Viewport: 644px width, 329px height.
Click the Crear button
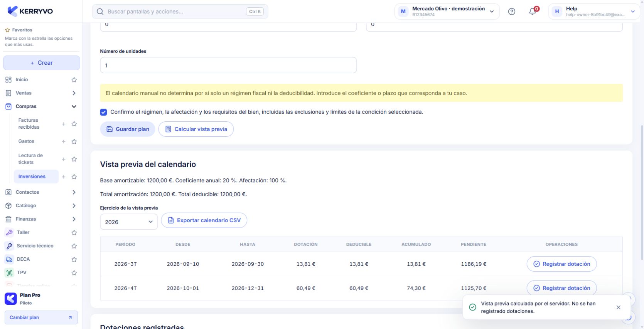42,63
